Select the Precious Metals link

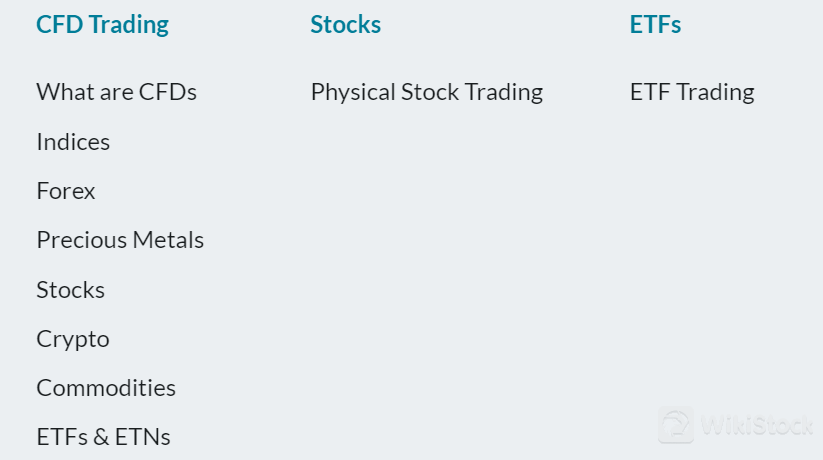(120, 240)
